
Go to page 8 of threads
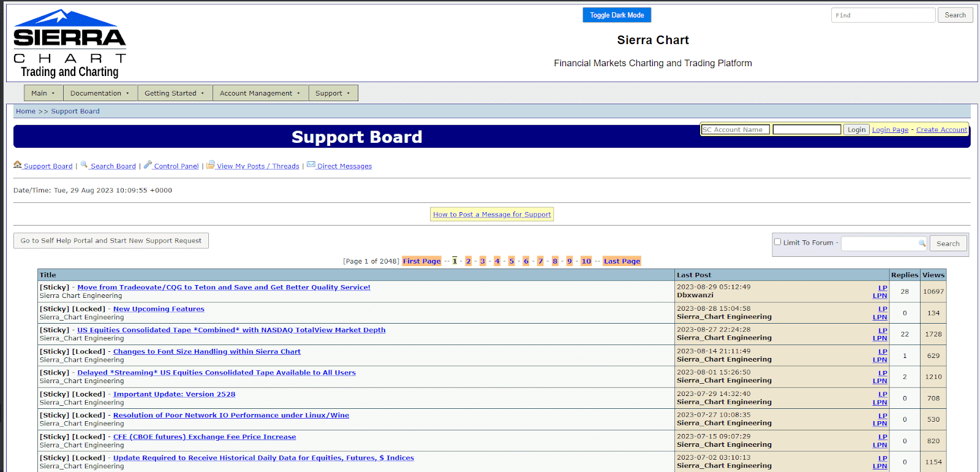[x=555, y=261]
